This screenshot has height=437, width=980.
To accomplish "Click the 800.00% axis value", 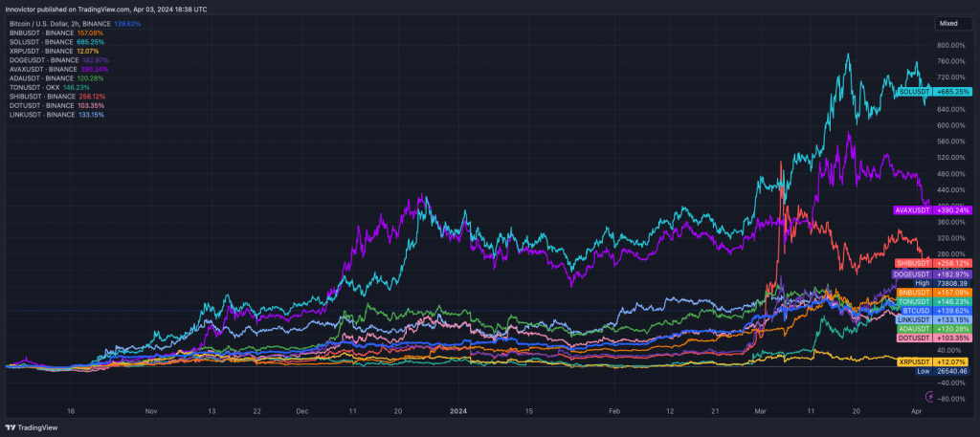I will tap(953, 45).
